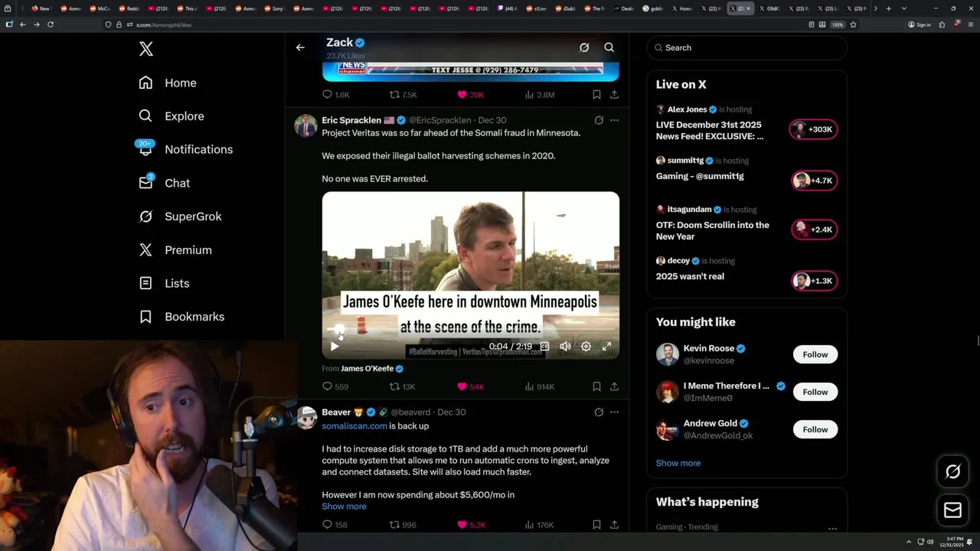Open options for the Gaming trending item
Screen dimensions: 980x551
pos(832,528)
